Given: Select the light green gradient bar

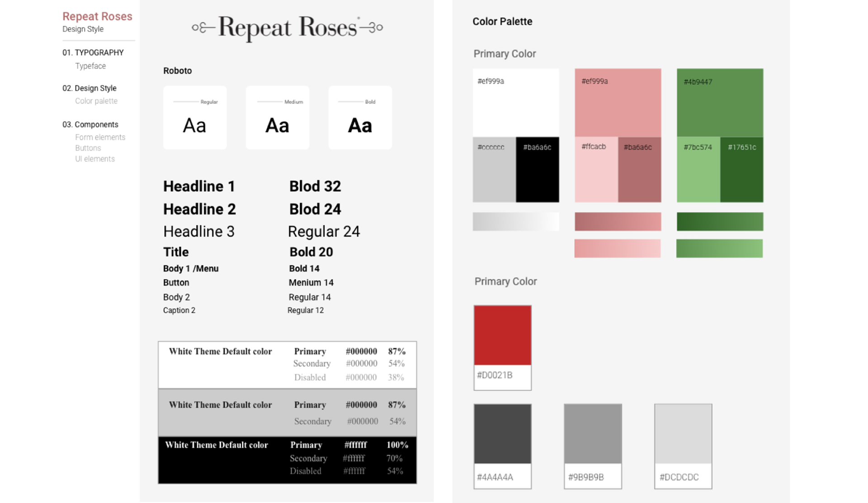Looking at the screenshot, I should pyautogui.click(x=720, y=248).
